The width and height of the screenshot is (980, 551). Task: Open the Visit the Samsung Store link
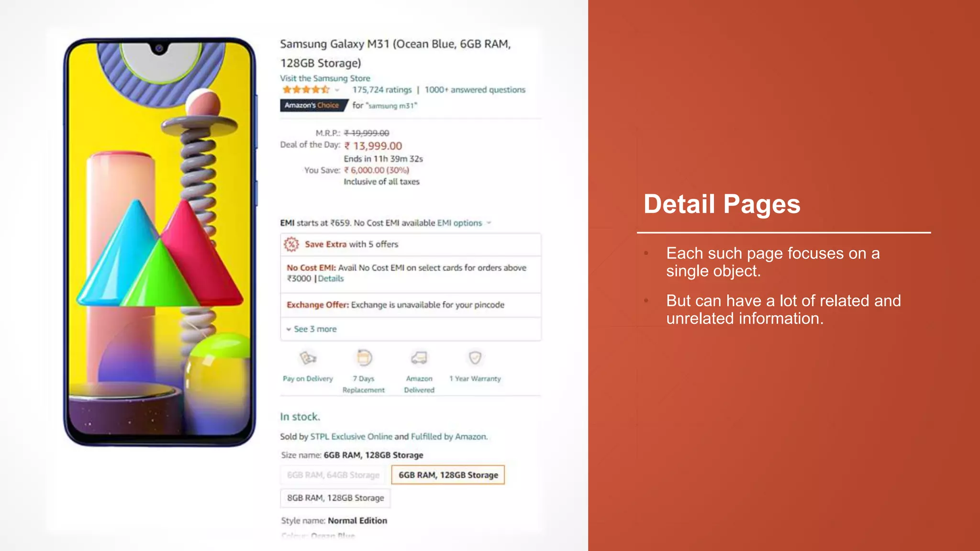[x=325, y=78]
